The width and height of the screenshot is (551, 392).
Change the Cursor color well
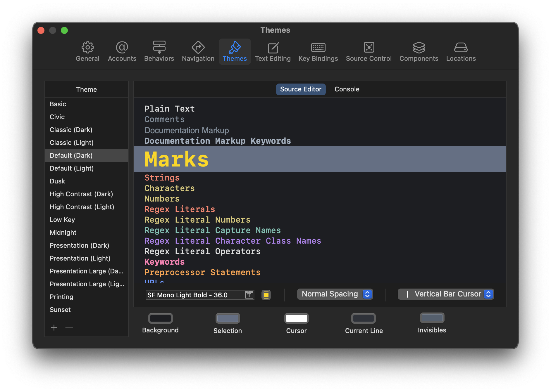pyautogui.click(x=296, y=318)
